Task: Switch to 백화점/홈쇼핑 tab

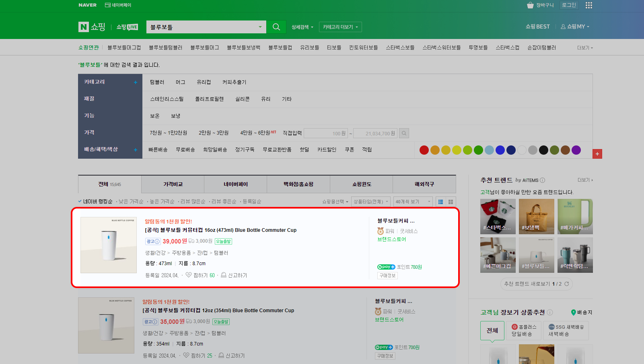Action: [x=298, y=184]
